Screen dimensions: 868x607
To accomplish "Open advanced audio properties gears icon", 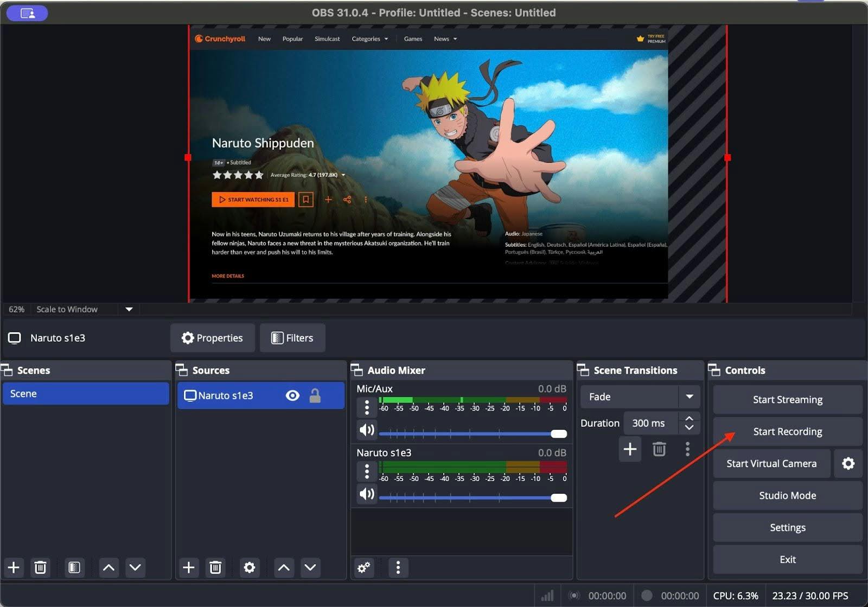I will click(x=364, y=567).
